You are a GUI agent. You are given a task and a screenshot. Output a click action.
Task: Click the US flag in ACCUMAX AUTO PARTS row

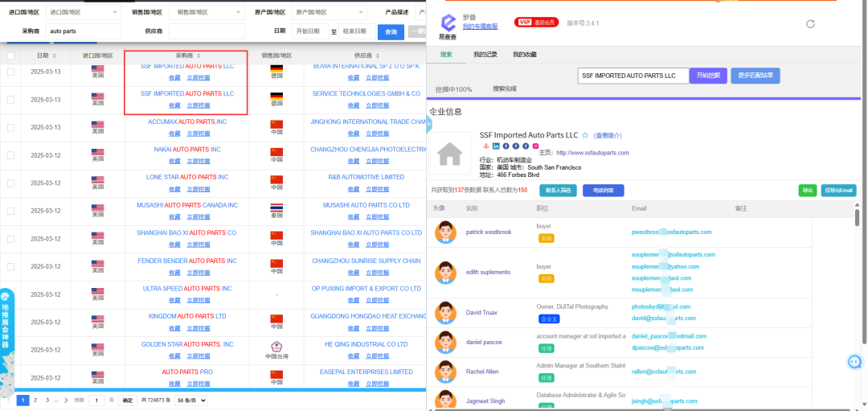tap(97, 124)
